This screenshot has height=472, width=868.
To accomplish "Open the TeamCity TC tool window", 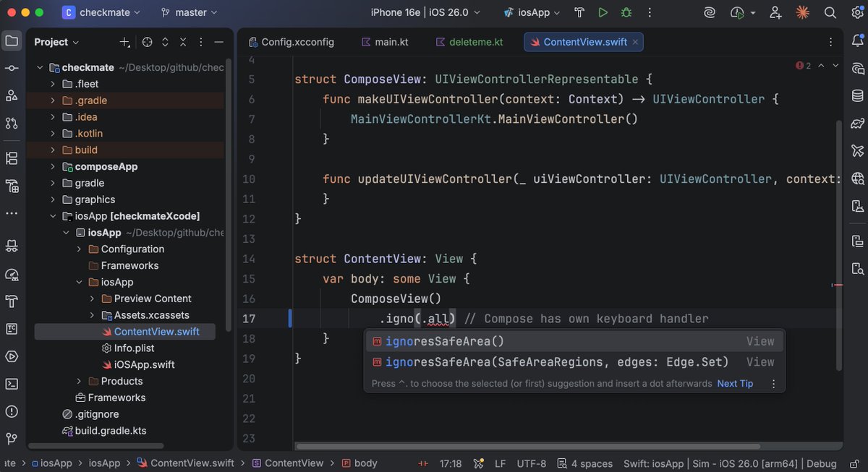I will pyautogui.click(x=12, y=329).
